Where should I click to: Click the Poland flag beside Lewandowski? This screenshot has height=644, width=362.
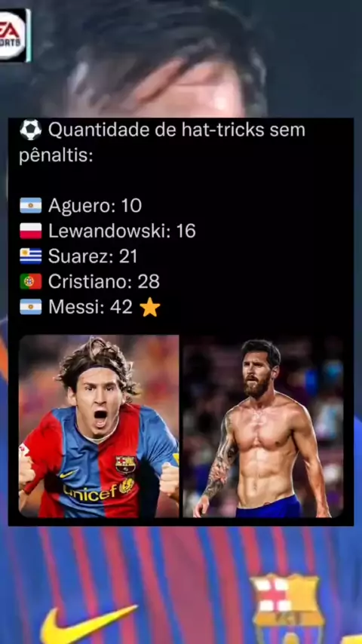(x=31, y=231)
